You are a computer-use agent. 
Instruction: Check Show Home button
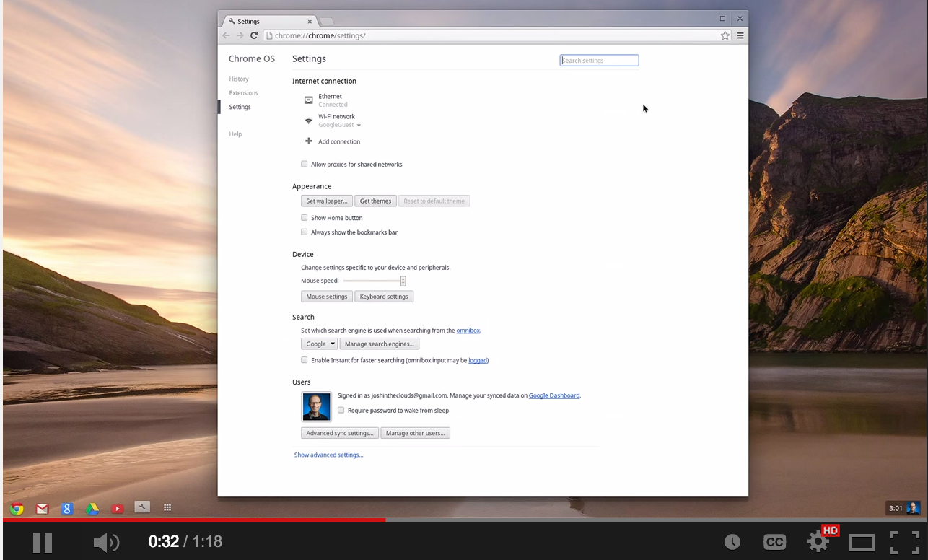[x=305, y=217]
